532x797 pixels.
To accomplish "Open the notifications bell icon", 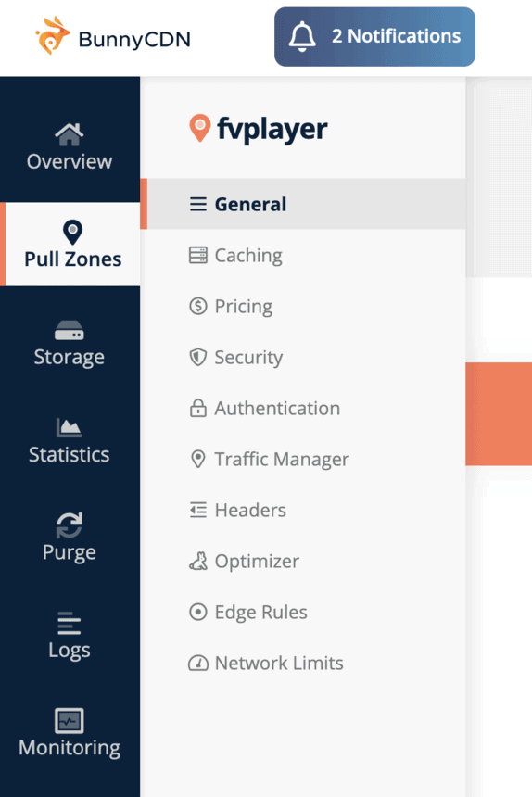I will point(302,36).
